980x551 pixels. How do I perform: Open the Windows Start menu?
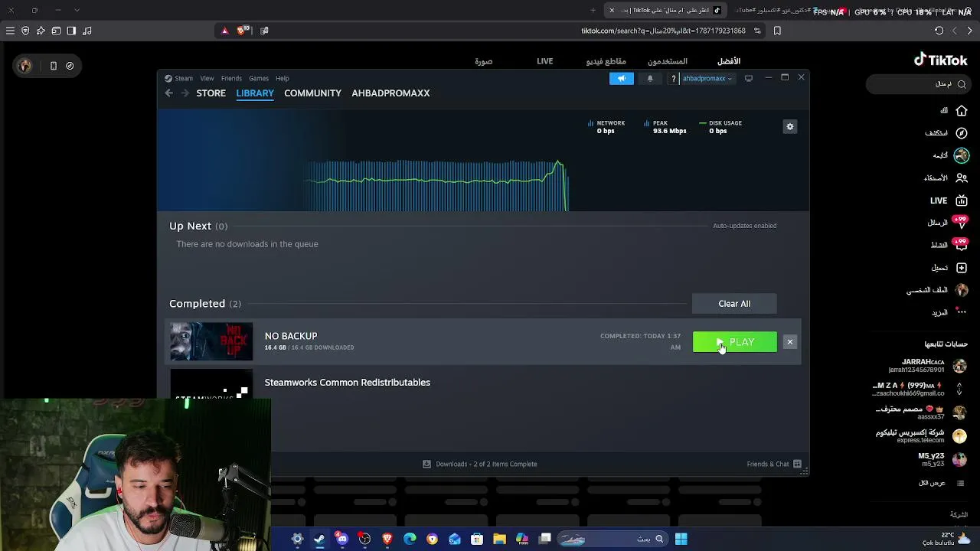point(681,539)
